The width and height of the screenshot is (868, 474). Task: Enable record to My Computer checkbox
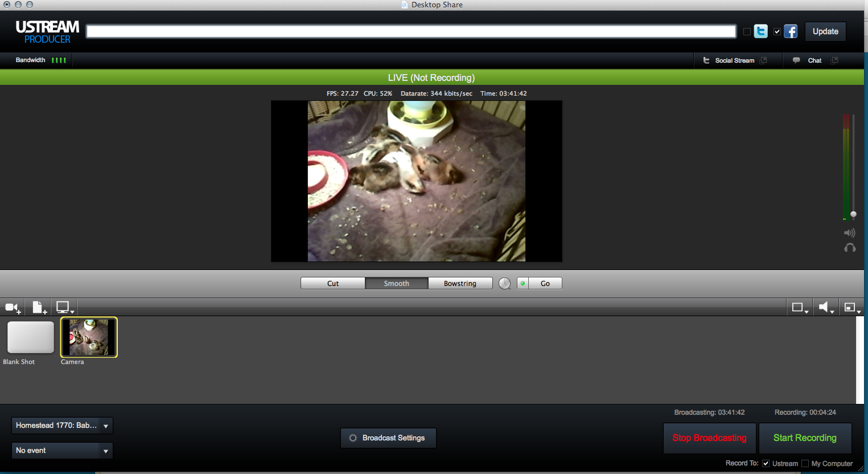805,464
